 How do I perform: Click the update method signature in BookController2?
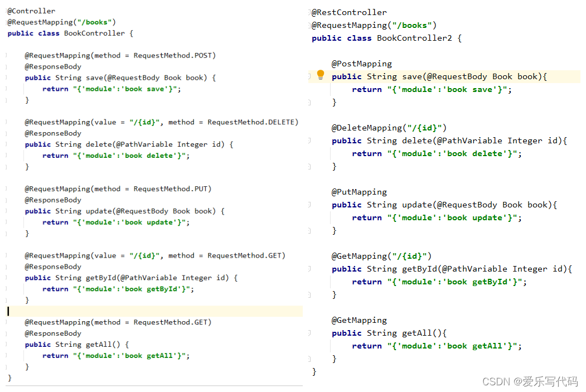click(444, 205)
